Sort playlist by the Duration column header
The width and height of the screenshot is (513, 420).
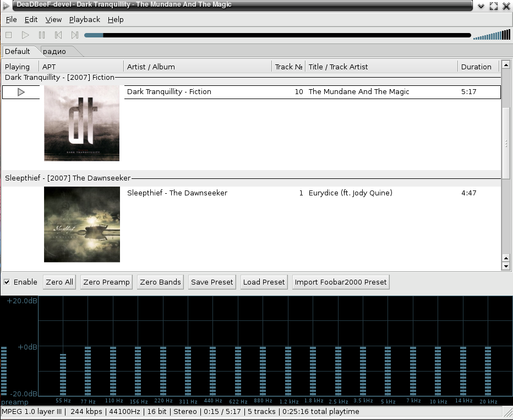pyautogui.click(x=477, y=66)
